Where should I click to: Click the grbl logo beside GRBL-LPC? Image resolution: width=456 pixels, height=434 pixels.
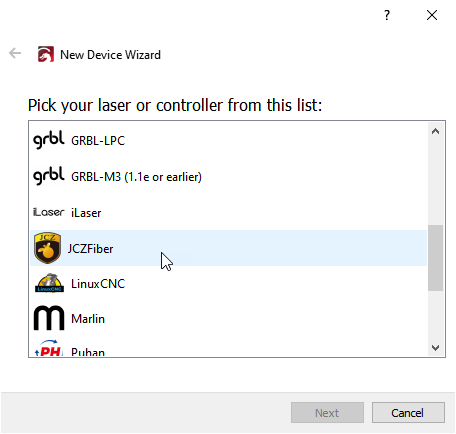point(49,140)
